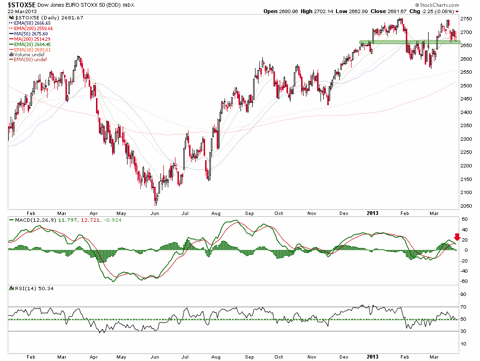Click the green line marker before MACD label
The image size is (480, 361).
click(x=11, y=220)
